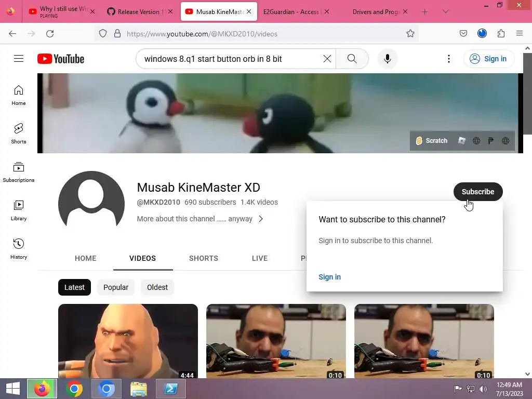This screenshot has width=532, height=399.
Task: Open the Firefox application menu
Action: point(520,34)
